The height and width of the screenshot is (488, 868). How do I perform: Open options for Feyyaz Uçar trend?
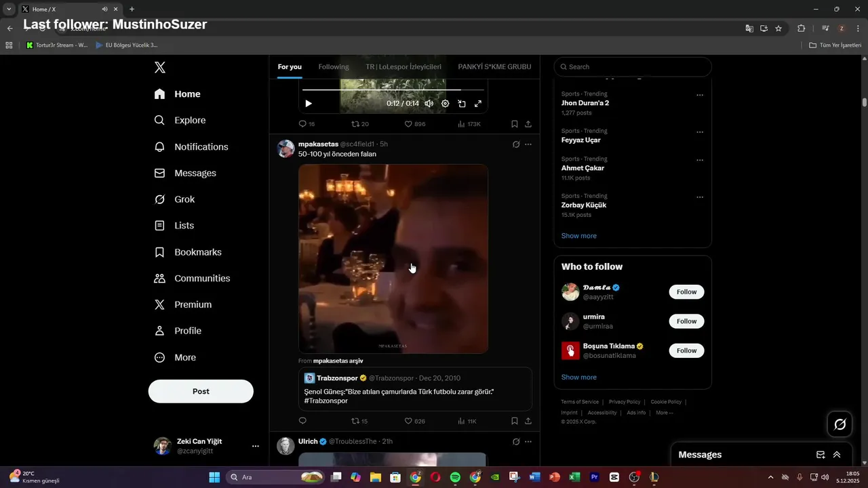pos(700,132)
